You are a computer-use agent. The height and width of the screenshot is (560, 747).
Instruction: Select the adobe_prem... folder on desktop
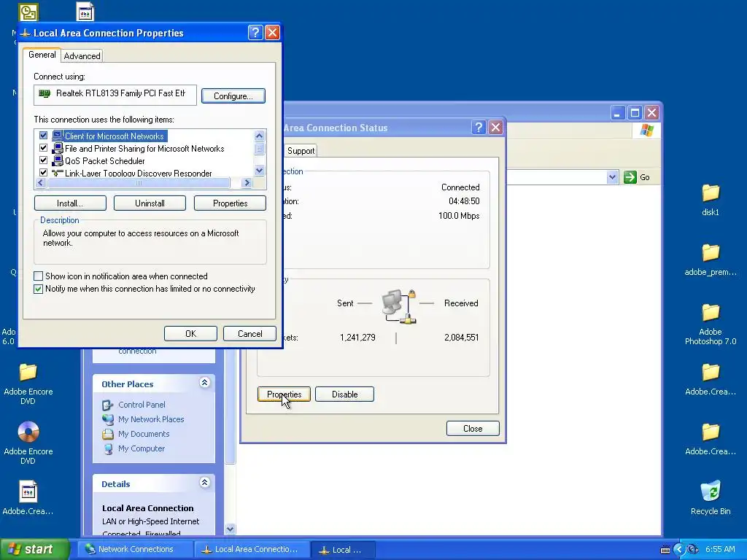(x=711, y=253)
